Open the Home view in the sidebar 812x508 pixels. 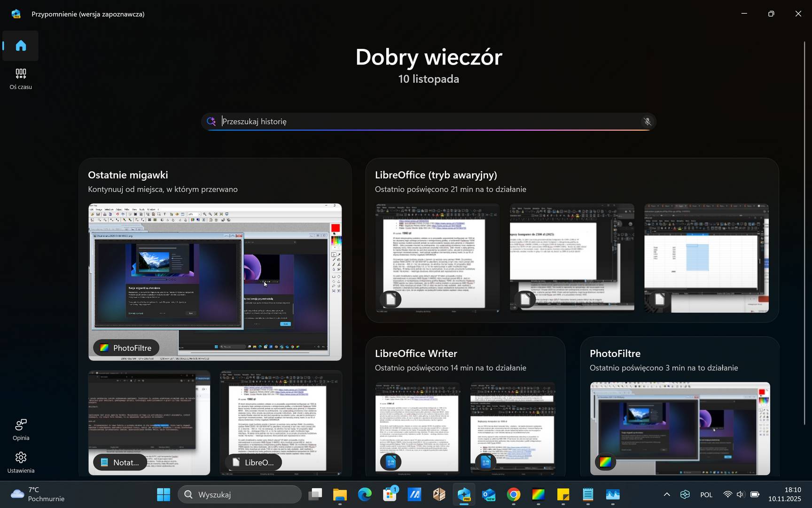(20, 45)
